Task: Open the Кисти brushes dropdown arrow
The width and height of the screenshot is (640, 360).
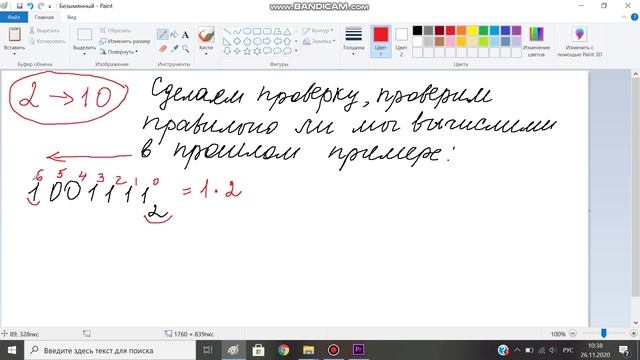Action: tap(206, 54)
